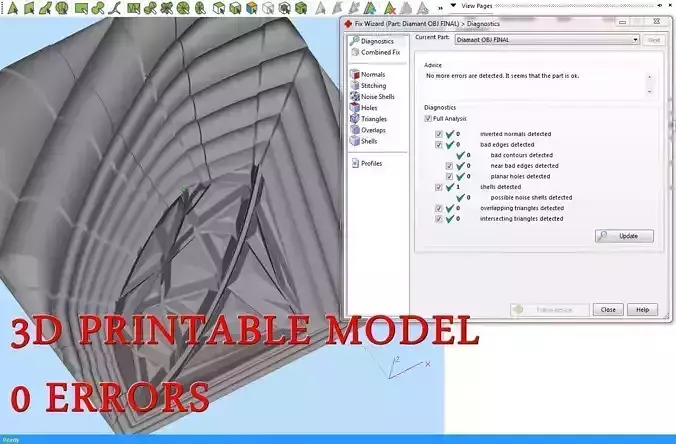Click the green and blue triangles icon
The image size is (676, 444).
370,8
